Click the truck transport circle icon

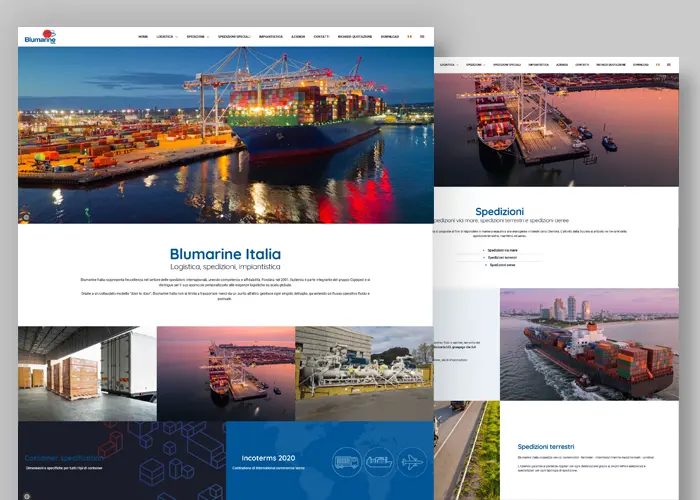coord(347,462)
